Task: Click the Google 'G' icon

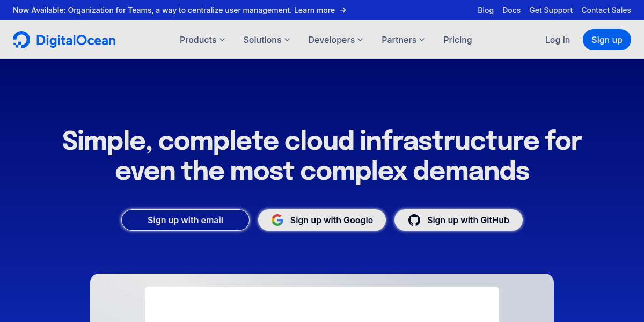Action: (277, 220)
